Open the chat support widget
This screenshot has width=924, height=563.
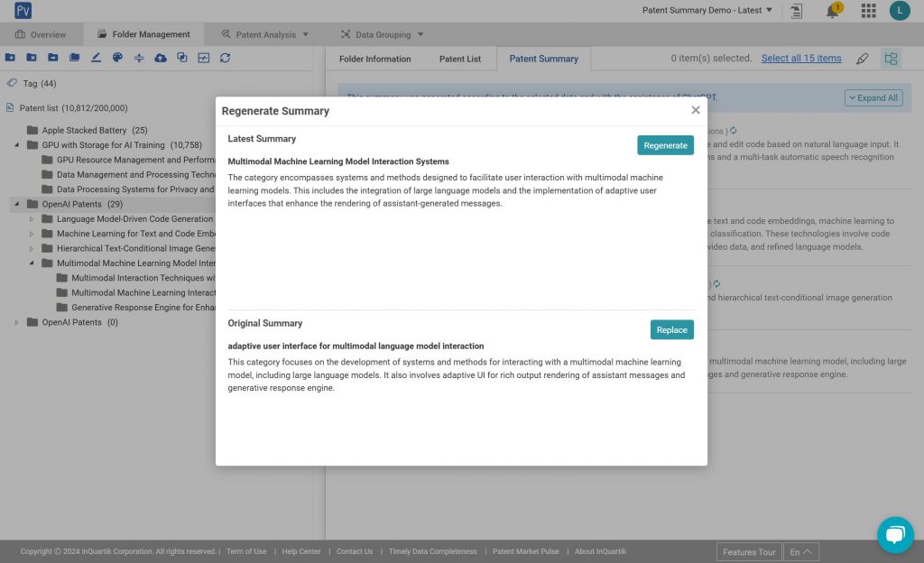click(895, 535)
